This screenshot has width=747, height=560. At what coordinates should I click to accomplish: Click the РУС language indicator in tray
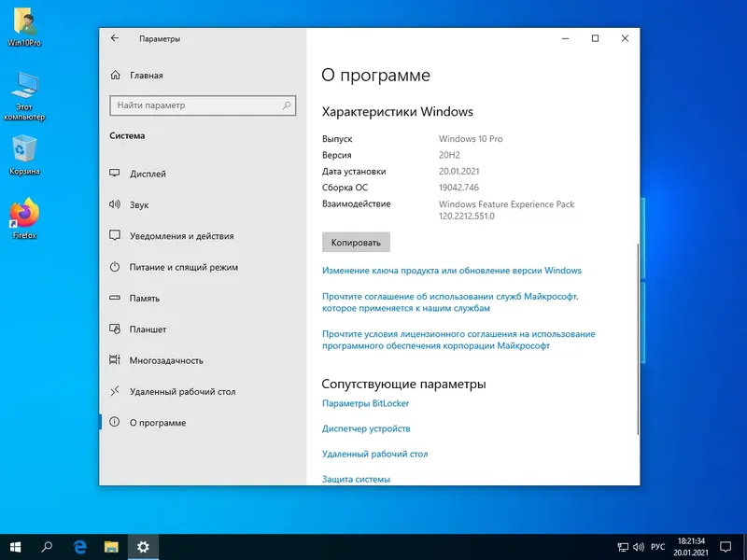[x=660, y=548]
